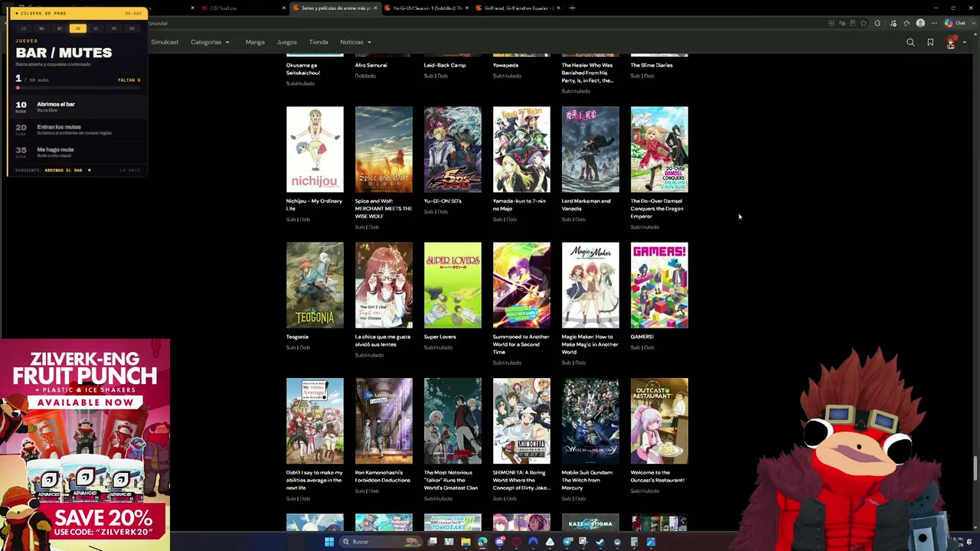Screen dimensions: 980x551
Task: Open the Windows Start menu
Action: click(329, 542)
